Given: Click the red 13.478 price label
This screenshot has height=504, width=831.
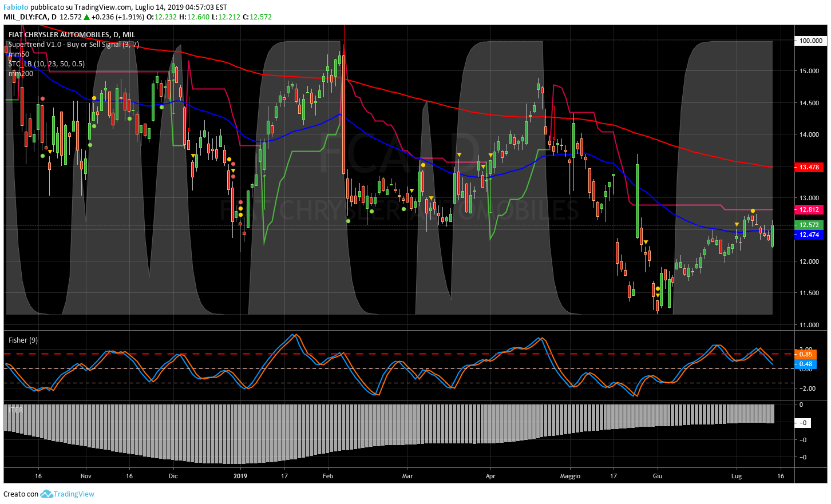Looking at the screenshot, I should pyautogui.click(x=809, y=167).
